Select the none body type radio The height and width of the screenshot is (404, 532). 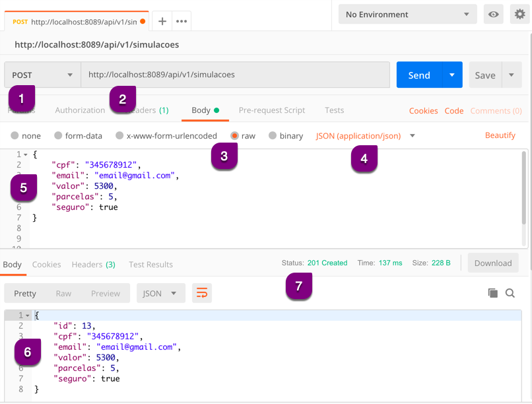15,136
